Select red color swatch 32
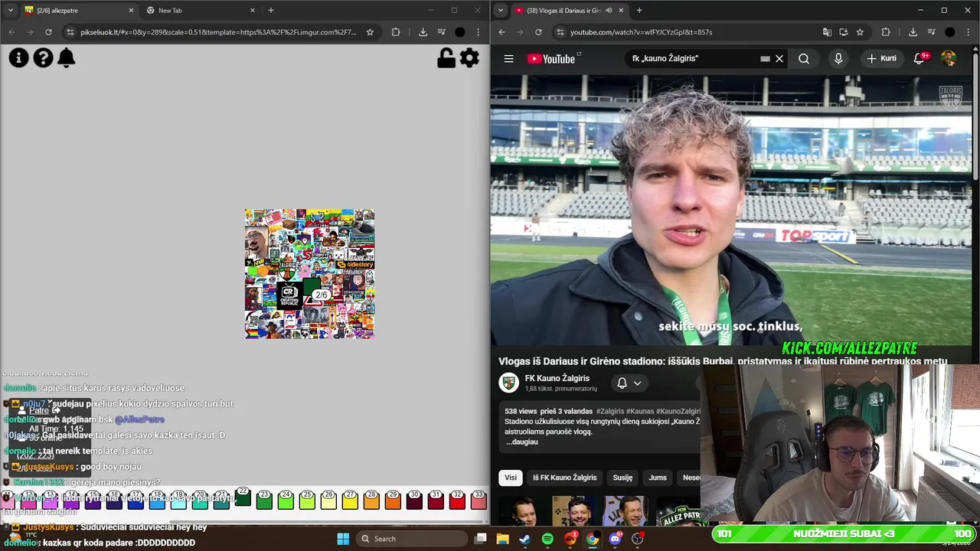980x551 pixels. (x=457, y=500)
